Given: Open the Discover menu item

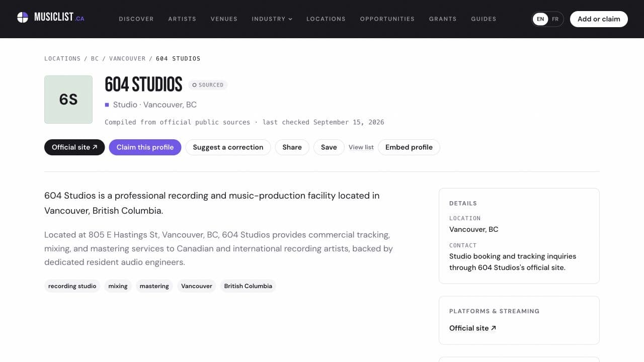Looking at the screenshot, I should [136, 19].
